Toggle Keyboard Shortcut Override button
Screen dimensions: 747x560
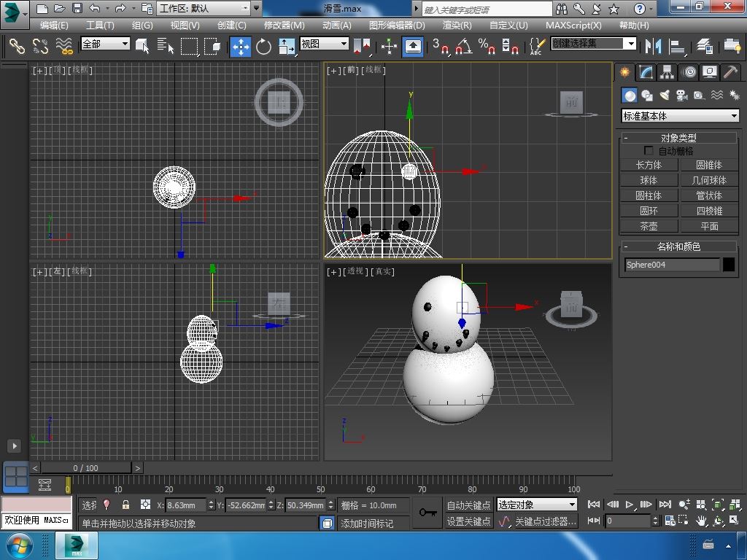click(x=413, y=47)
